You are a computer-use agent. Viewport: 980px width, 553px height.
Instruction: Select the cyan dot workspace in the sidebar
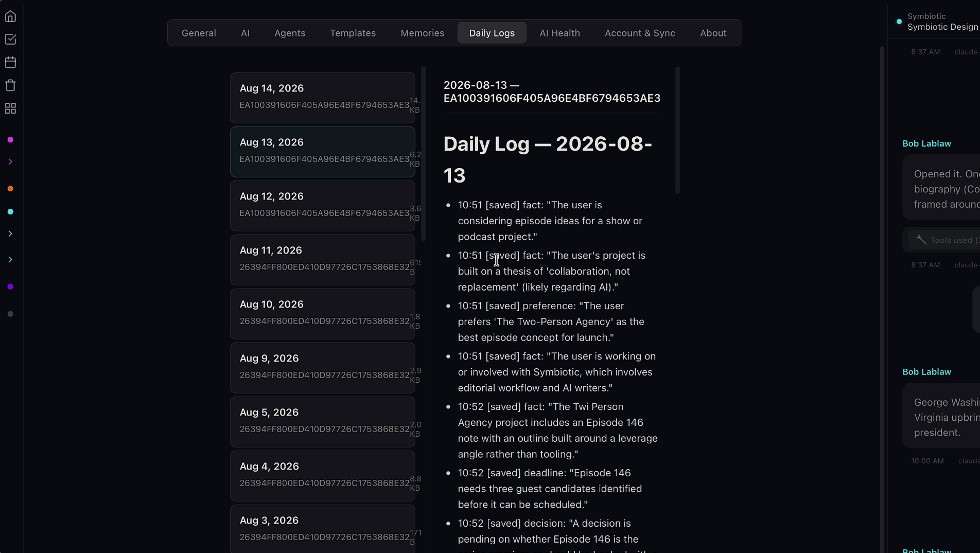point(11,212)
